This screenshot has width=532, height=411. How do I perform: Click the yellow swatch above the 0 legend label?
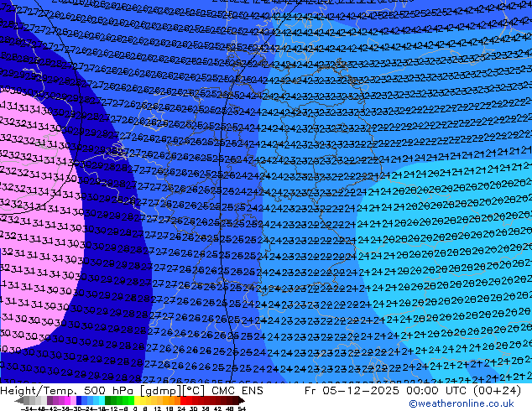click(x=137, y=401)
